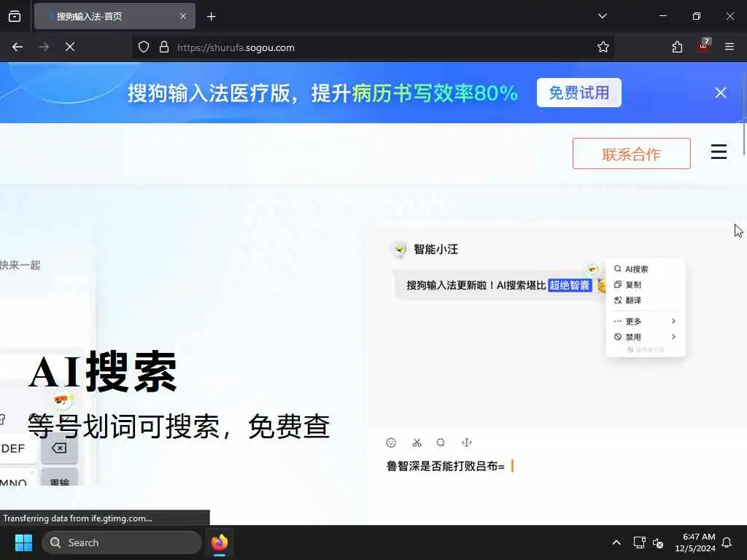747x560 pixels.
Task: Open the emoji picker icon
Action: tap(391, 443)
